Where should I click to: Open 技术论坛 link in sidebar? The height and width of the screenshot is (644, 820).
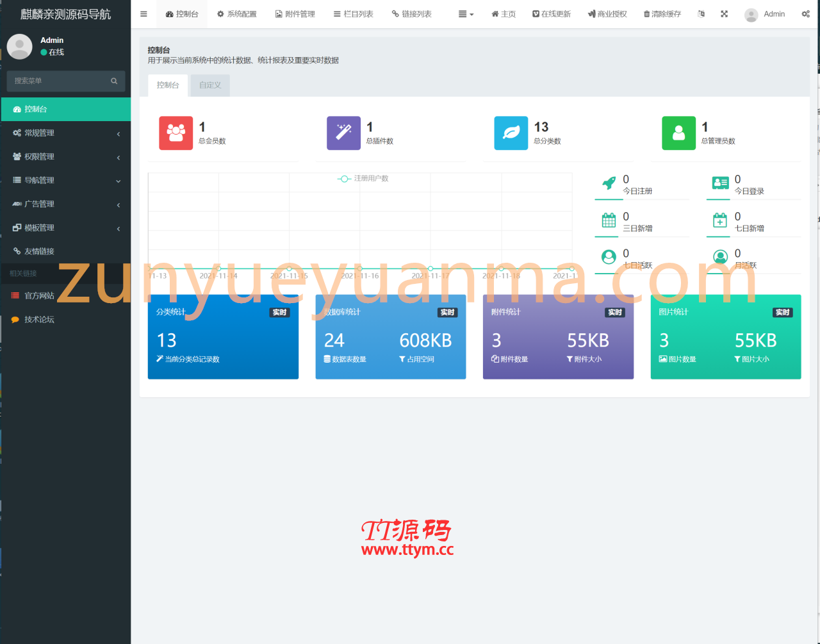click(x=66, y=319)
